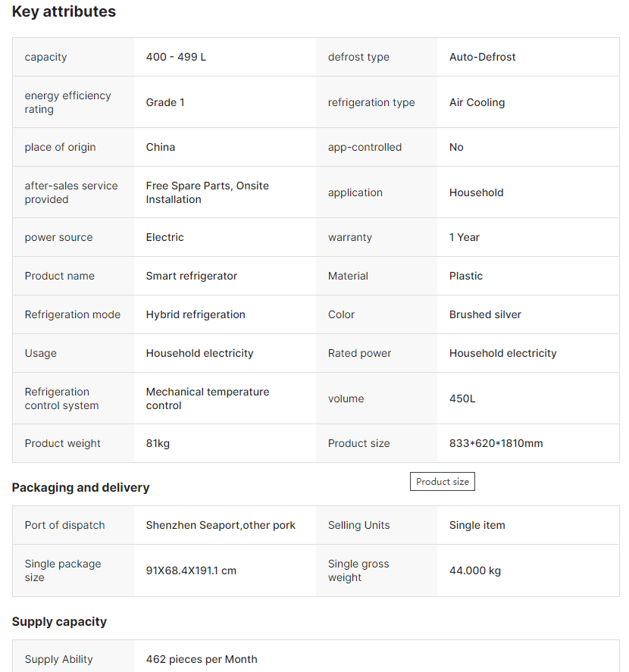629x672 pixels.
Task: Click the "Brushed silver" color value
Action: tap(485, 314)
